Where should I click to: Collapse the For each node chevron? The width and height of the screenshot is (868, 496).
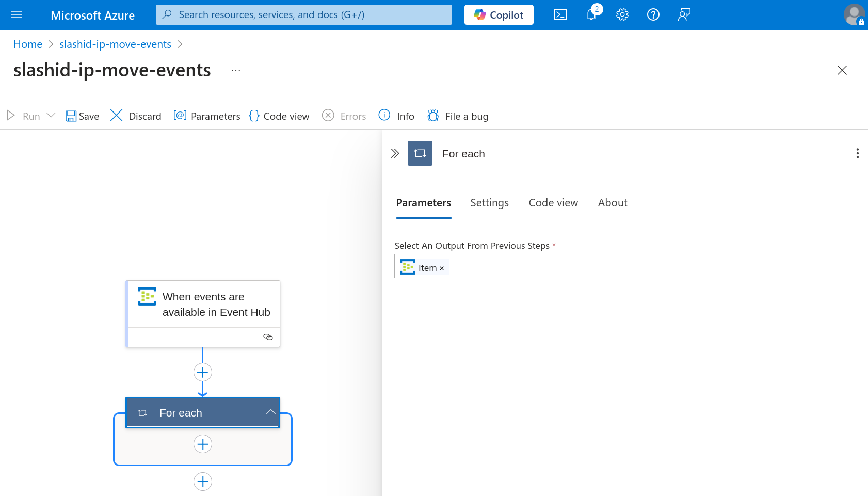(270, 412)
